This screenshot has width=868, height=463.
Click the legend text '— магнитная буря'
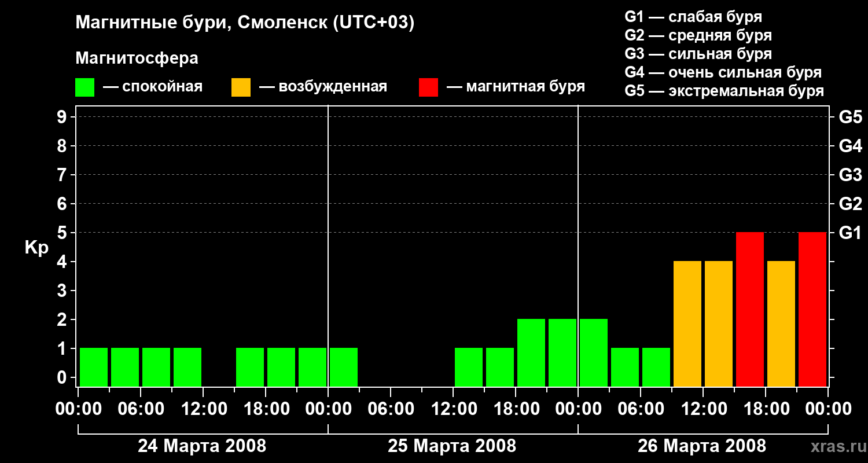point(516,87)
